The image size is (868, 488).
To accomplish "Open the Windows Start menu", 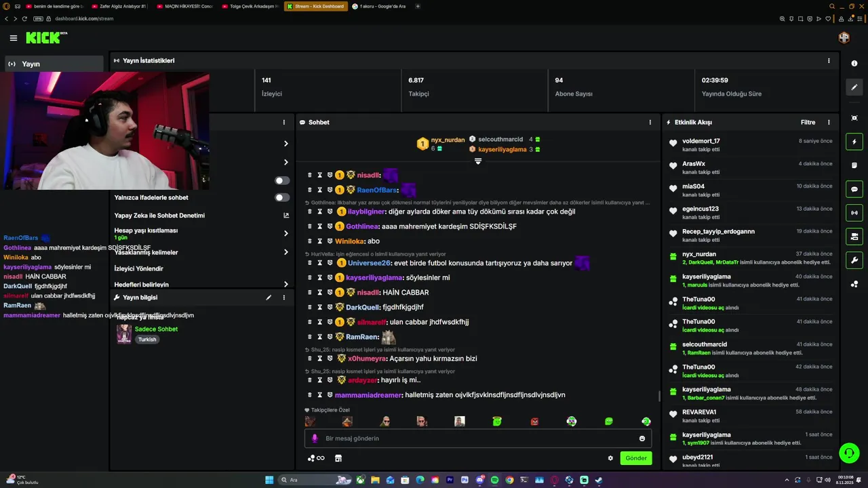I will [x=269, y=480].
